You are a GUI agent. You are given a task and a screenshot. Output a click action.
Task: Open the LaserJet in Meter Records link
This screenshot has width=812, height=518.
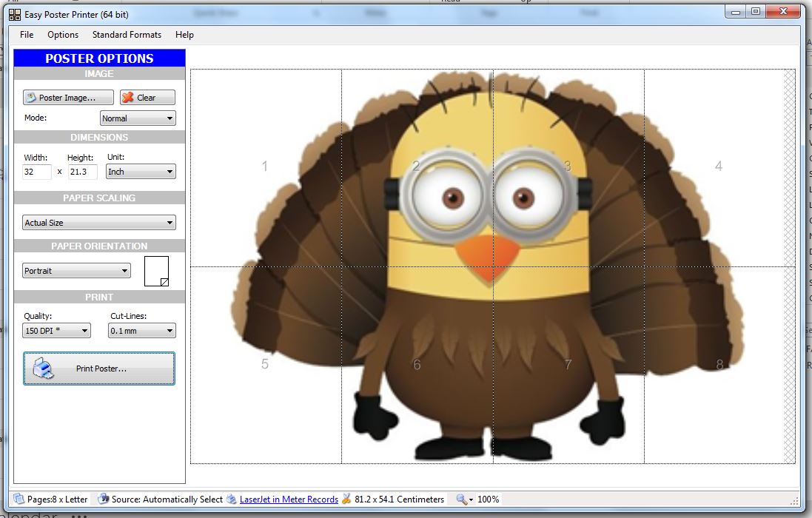pos(289,499)
